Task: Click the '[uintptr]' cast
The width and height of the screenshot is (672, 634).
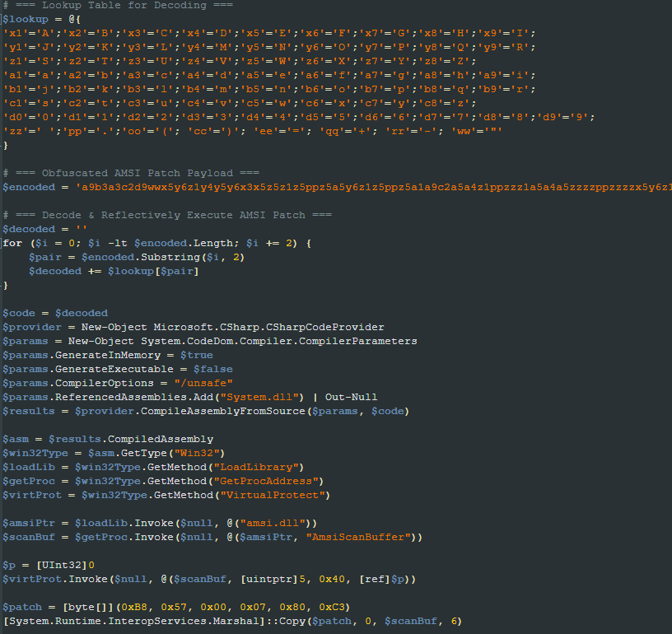Action: tap(269, 579)
